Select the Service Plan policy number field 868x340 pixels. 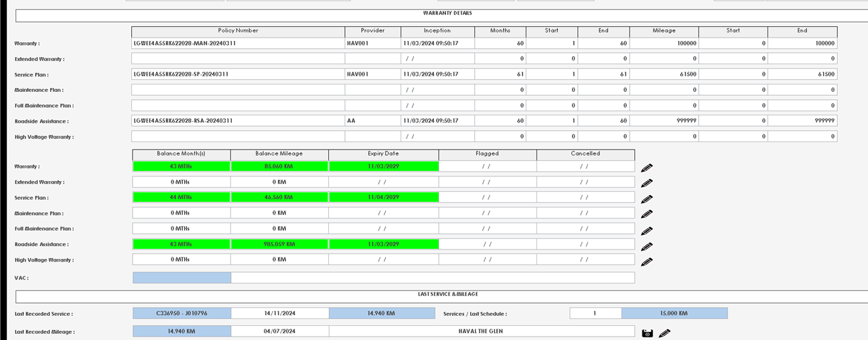(x=238, y=74)
